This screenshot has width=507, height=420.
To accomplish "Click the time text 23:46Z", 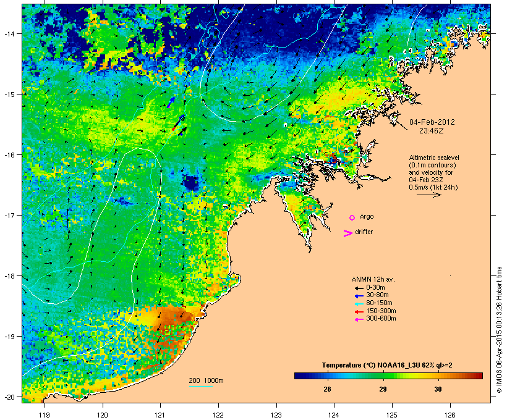I will pos(432,131).
